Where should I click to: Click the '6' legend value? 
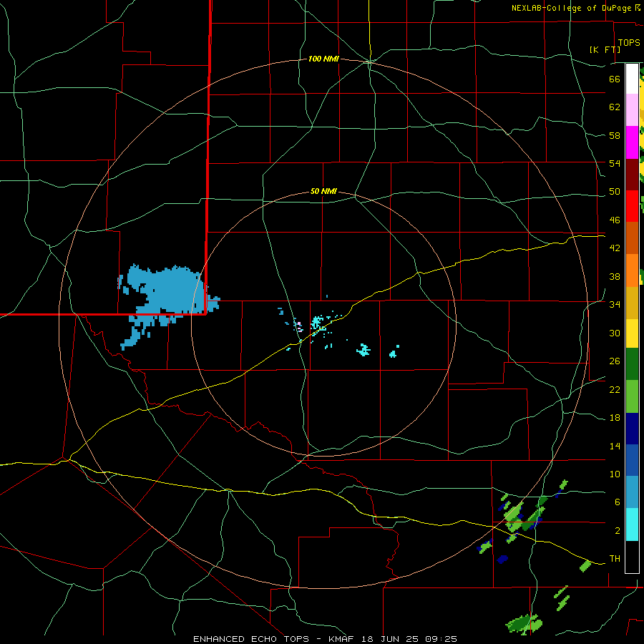point(617,502)
